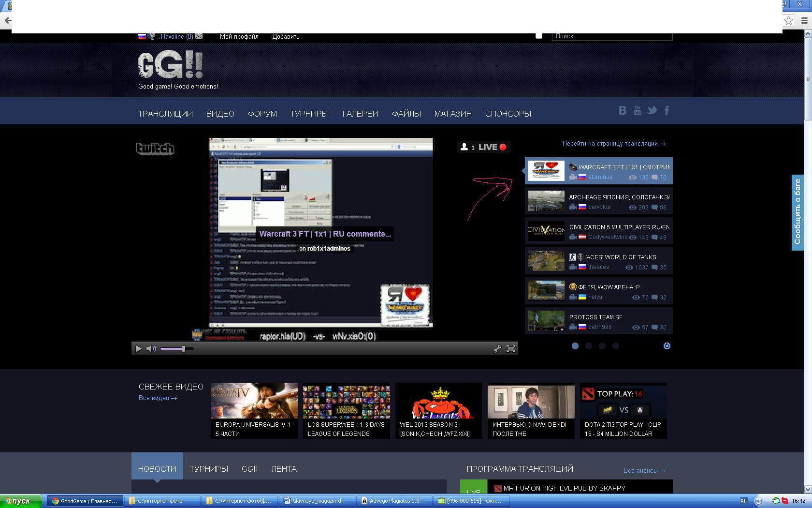Follow Перейти на страницу трансляции link
This screenshot has height=508, width=812.
[x=614, y=144]
